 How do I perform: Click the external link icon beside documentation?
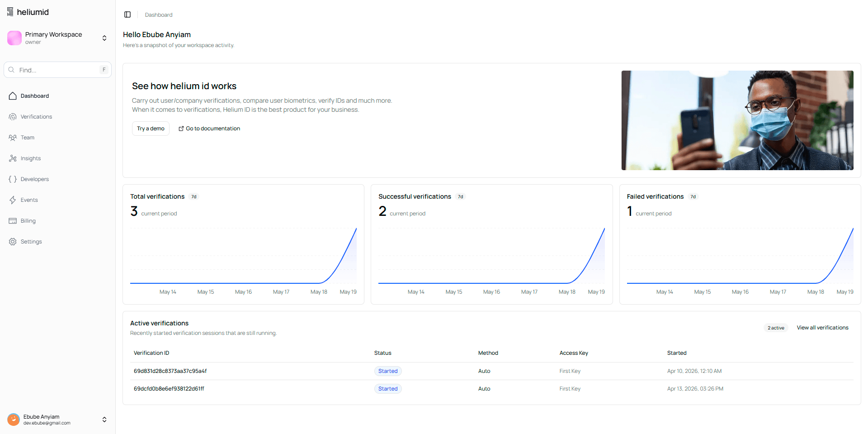tap(181, 129)
